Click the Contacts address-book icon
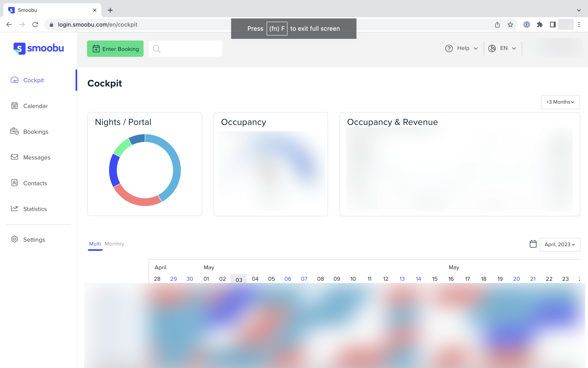This screenshot has width=588, height=368. (14, 183)
